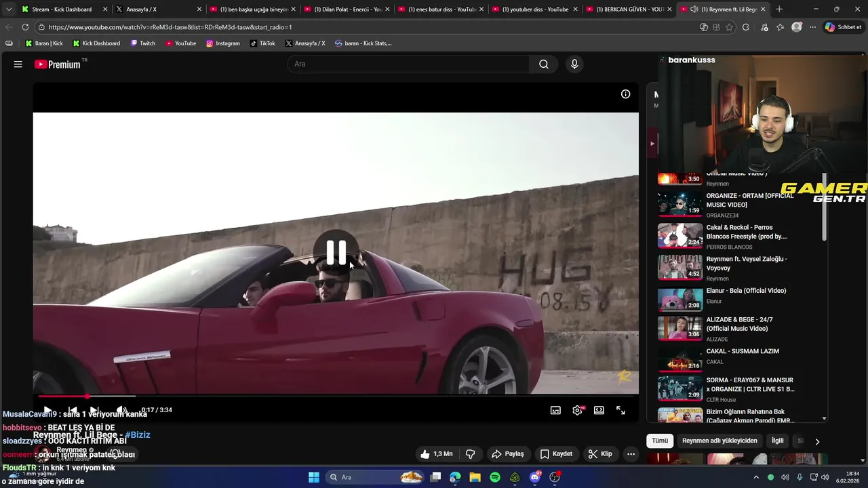
Task: Switch the player to theater mode
Action: 599,410
